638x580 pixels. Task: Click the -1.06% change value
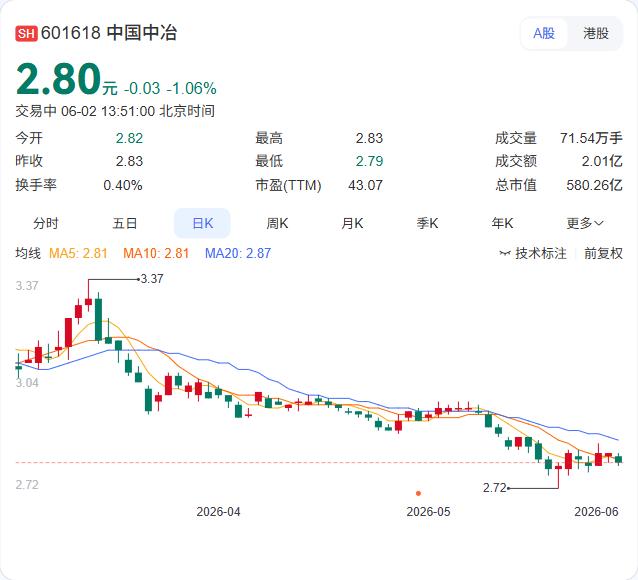[x=192, y=88]
